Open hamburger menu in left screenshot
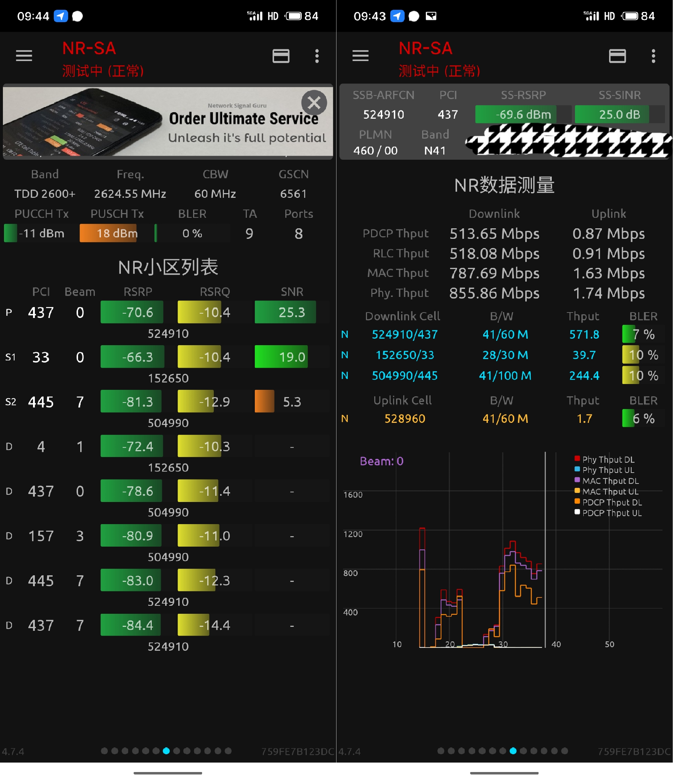Image resolution: width=673 pixels, height=784 pixels. click(x=24, y=56)
